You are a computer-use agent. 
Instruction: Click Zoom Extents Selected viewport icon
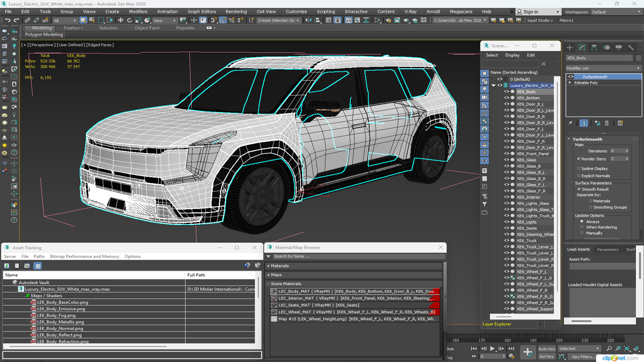[x=627, y=349]
